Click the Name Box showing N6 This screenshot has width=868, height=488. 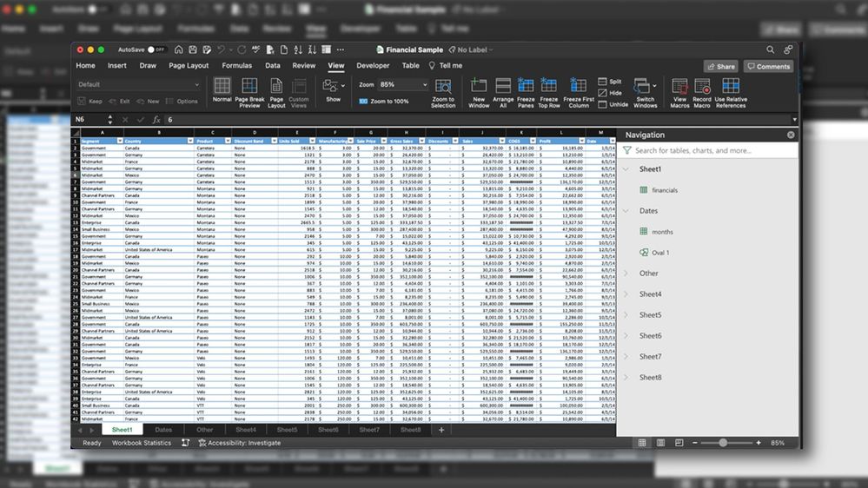point(90,120)
